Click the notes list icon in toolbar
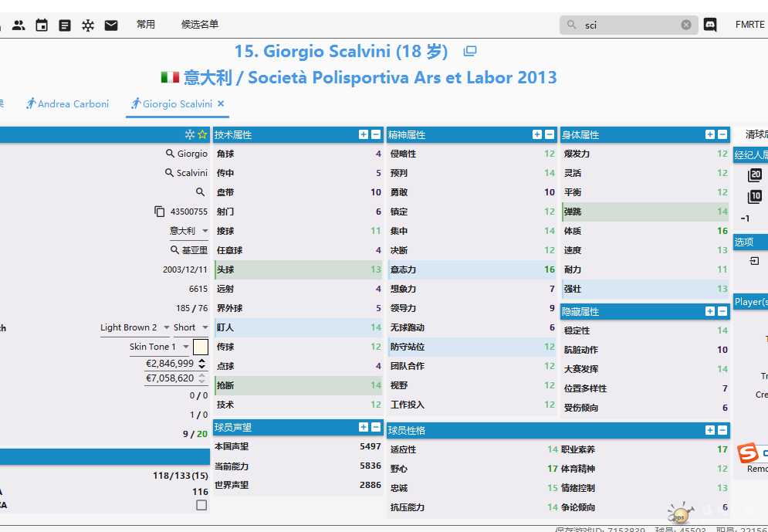Screen dimensions: 768x532 (65, 25)
